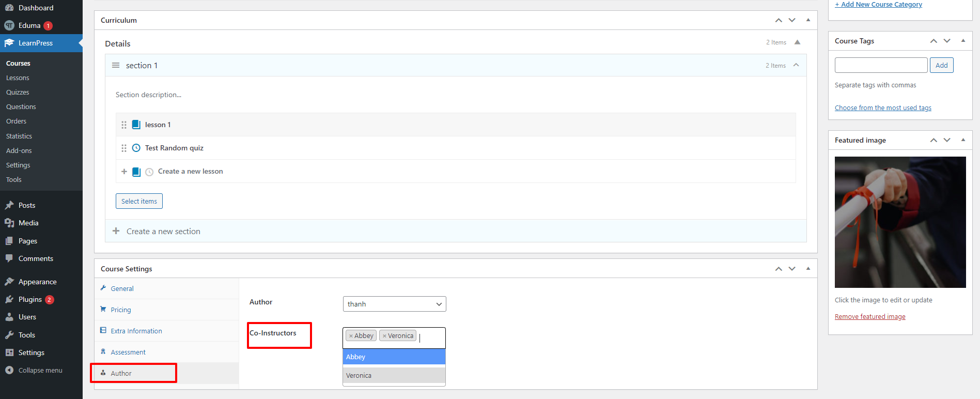
Task: Click the Add tag button
Action: point(941,65)
